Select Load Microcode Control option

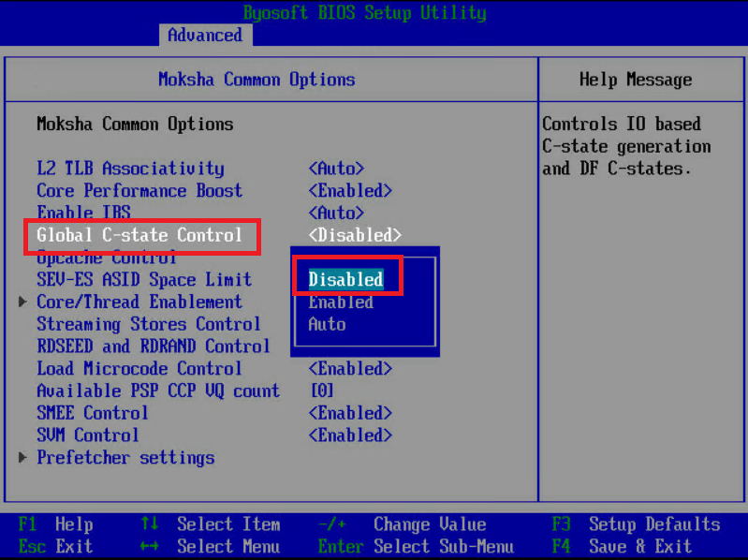(139, 369)
